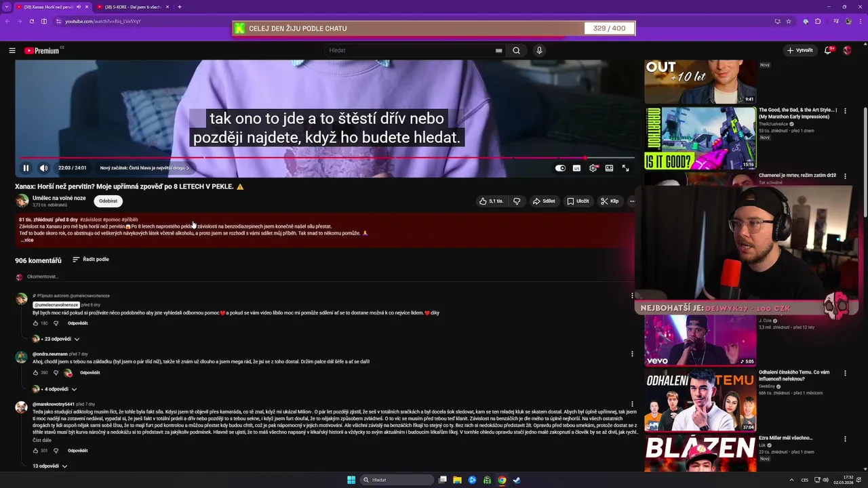Open 'The Good, the Bad, & the Art Style' video
868x488 pixels.
click(x=797, y=113)
